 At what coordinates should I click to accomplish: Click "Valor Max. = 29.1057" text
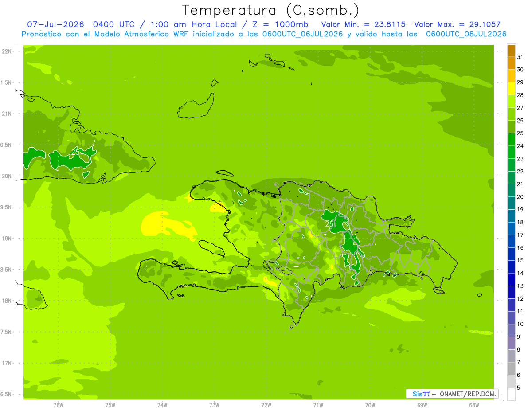(457, 24)
